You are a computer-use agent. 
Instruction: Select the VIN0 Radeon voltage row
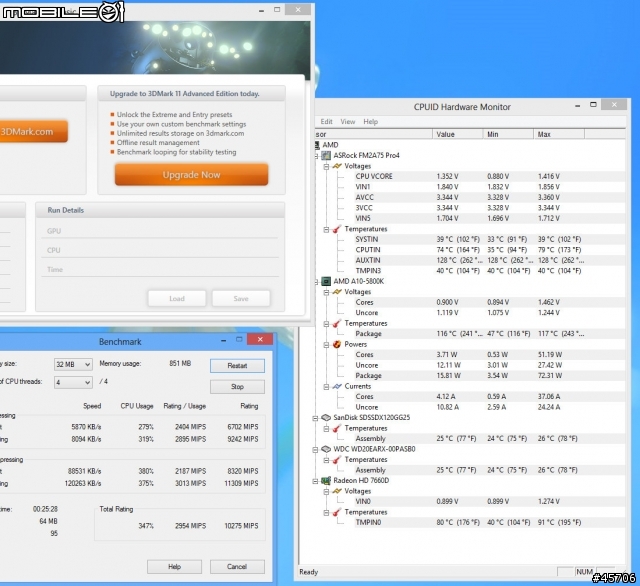tap(489, 502)
